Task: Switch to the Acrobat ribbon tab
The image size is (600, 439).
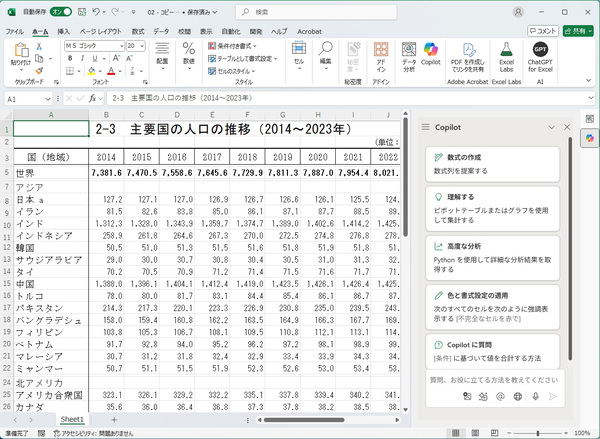Action: (x=311, y=31)
